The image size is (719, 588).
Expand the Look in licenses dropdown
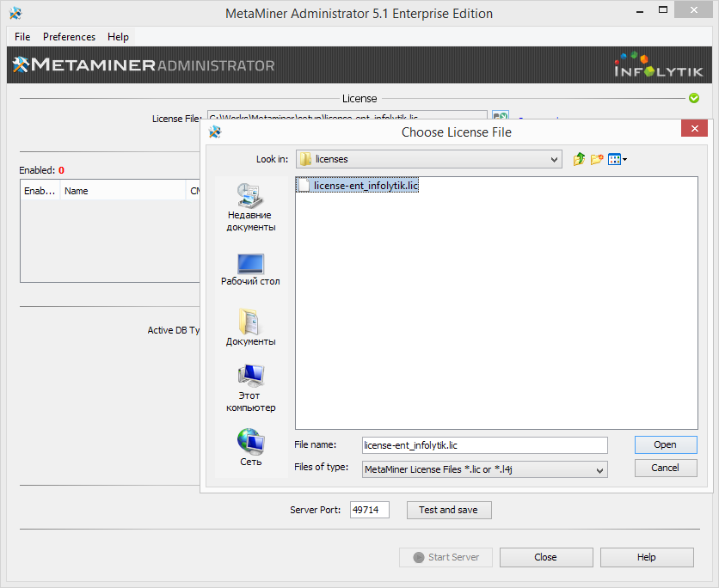click(554, 160)
